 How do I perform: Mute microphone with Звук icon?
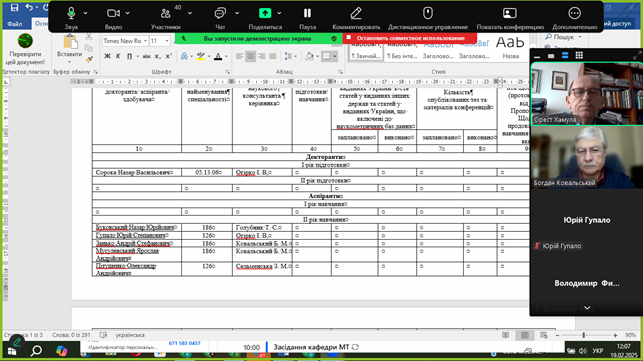[71, 14]
